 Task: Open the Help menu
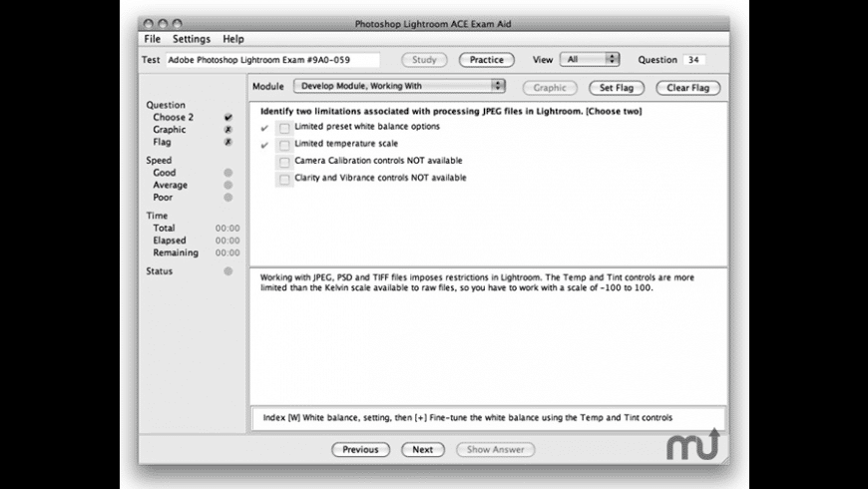point(233,39)
